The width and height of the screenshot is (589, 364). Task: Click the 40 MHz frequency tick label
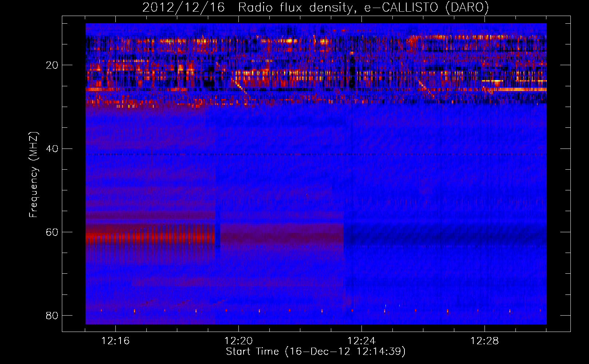click(52, 149)
